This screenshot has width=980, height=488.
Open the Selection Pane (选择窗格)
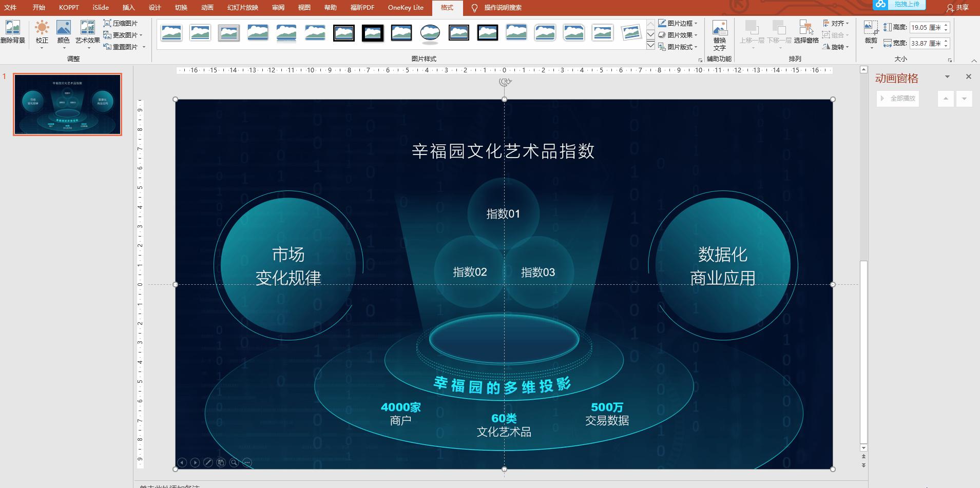pos(806,32)
